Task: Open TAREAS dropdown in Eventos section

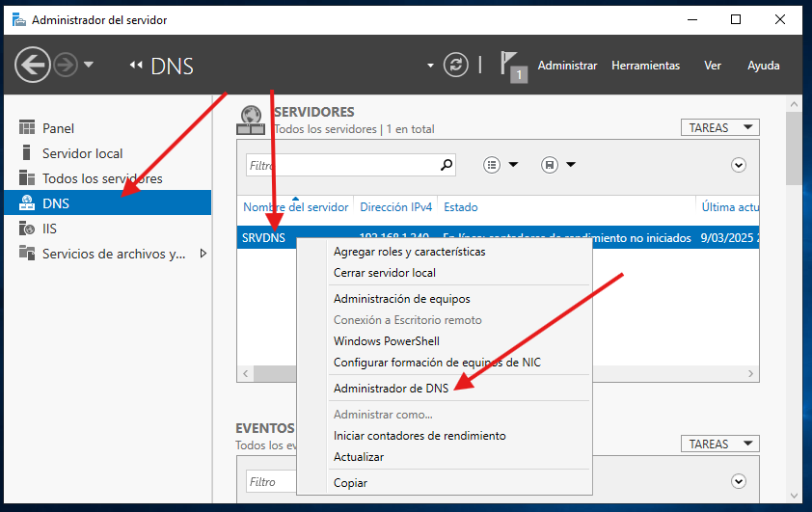Action: 719,444
